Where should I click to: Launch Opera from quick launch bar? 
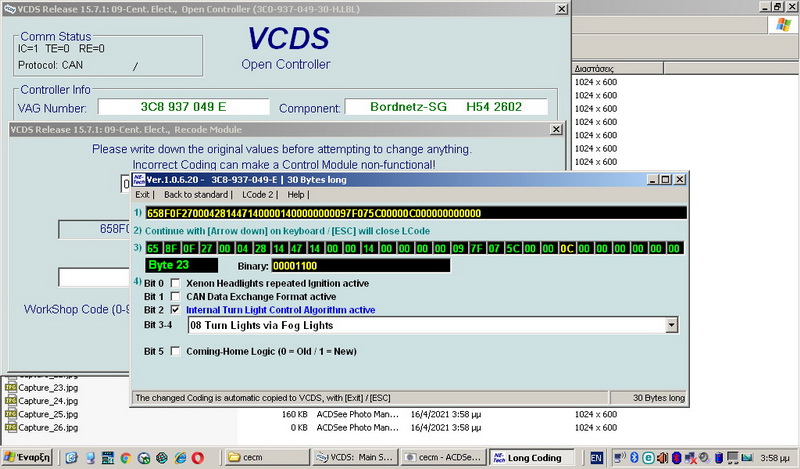pyautogui.click(x=198, y=458)
